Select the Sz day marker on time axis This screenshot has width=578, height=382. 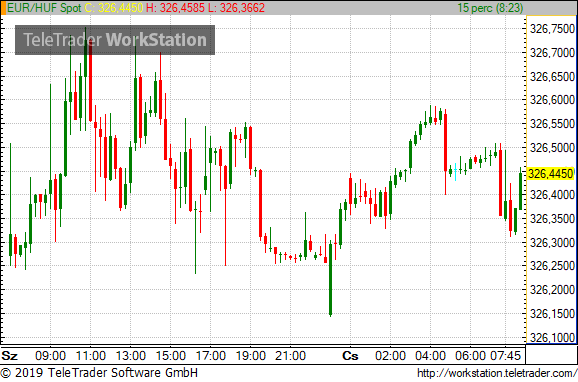10,356
